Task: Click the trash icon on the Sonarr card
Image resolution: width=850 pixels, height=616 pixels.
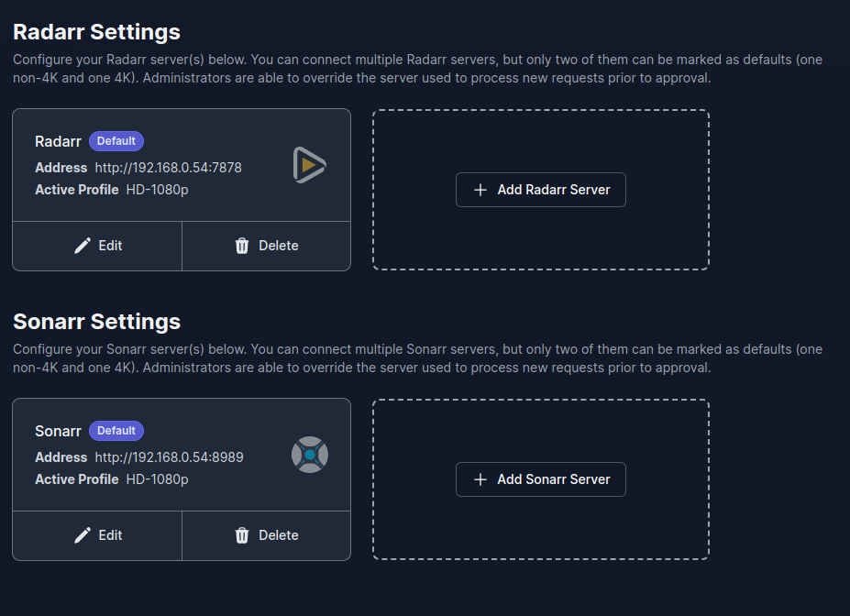Action: tap(241, 535)
